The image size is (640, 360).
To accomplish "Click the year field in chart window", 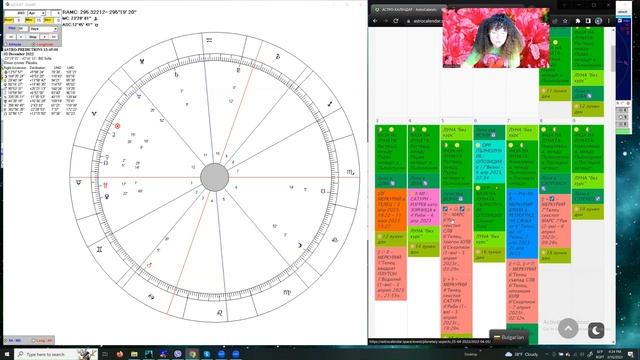I will click(x=15, y=13).
